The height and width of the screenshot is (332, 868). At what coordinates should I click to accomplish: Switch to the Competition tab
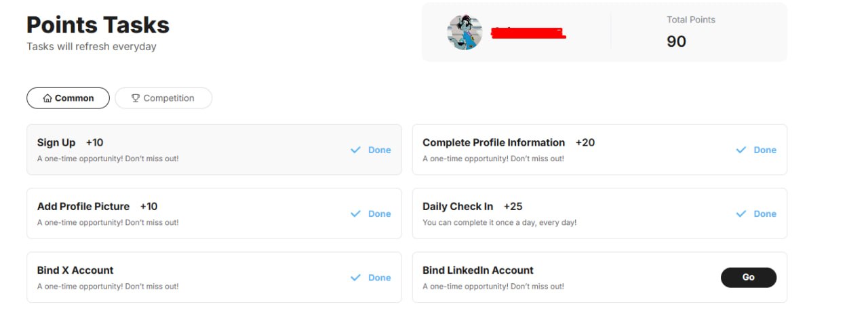tap(163, 98)
